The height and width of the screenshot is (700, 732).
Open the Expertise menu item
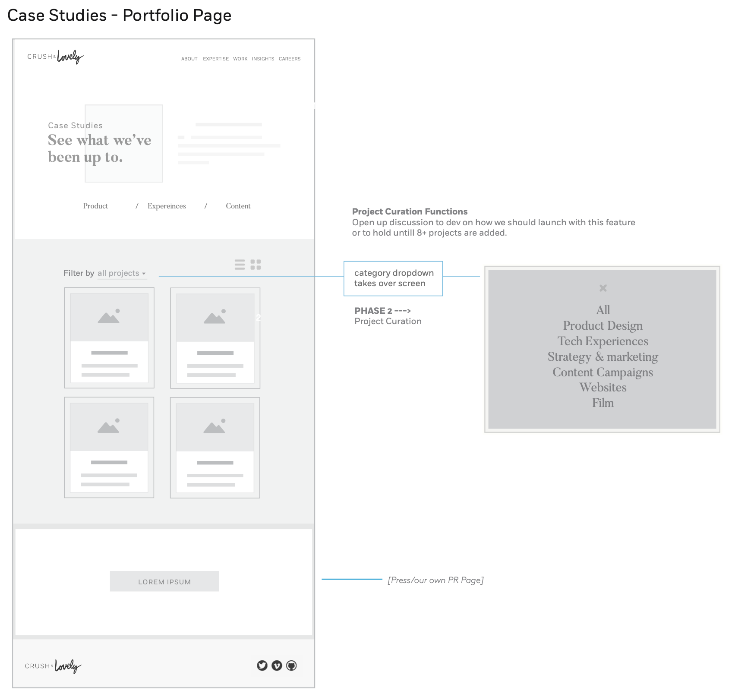[x=216, y=59]
